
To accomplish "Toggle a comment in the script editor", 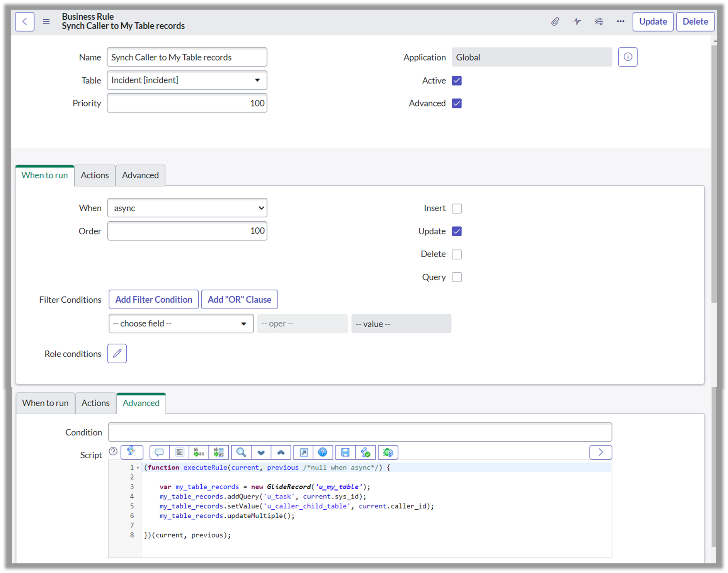I will coord(159,452).
